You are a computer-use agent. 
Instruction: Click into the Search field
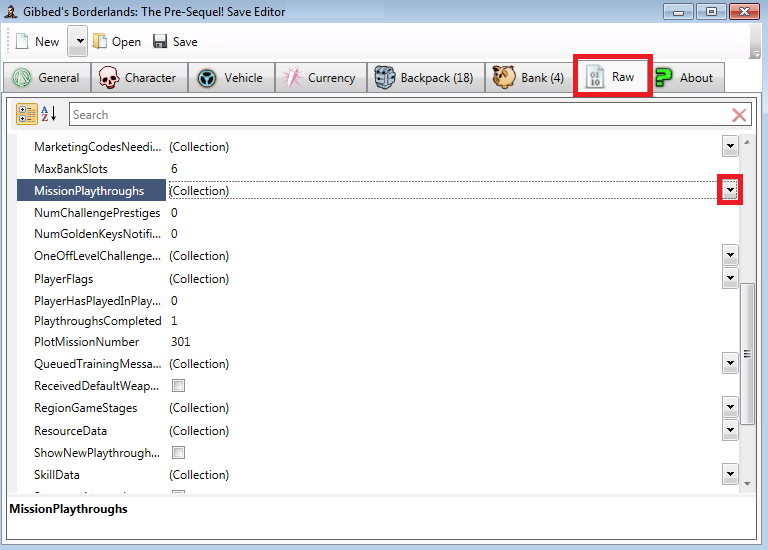pyautogui.click(x=399, y=115)
